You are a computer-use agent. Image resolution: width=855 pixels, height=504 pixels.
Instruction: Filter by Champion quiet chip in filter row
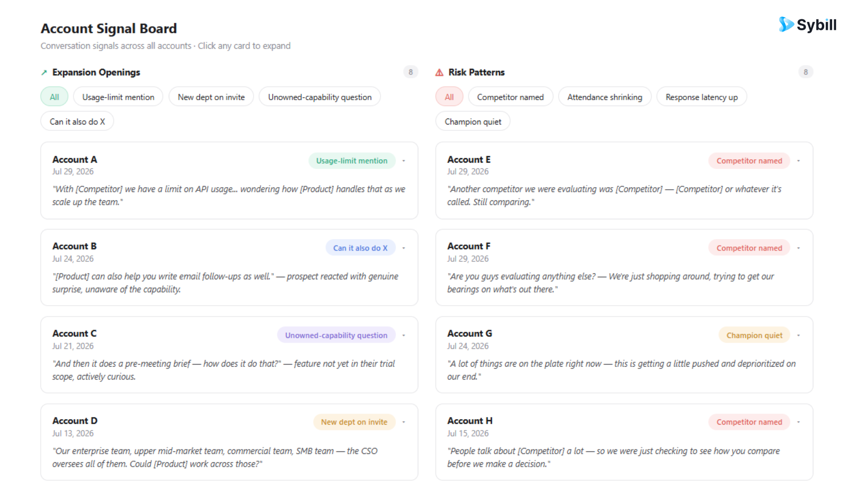coord(473,122)
